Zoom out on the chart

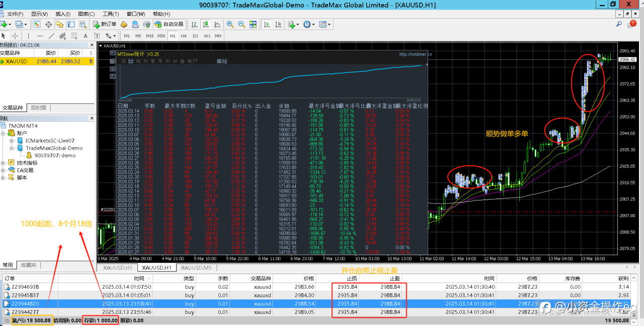[x=241, y=24]
